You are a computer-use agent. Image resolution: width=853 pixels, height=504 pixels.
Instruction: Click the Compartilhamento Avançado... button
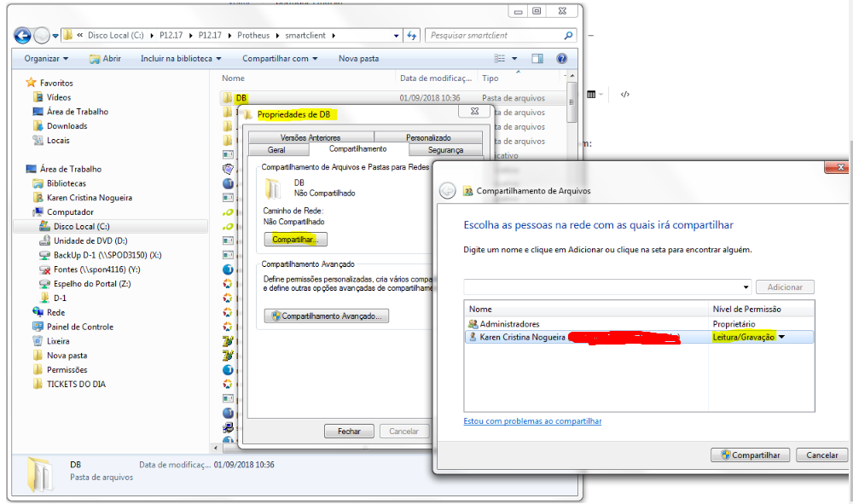(327, 316)
